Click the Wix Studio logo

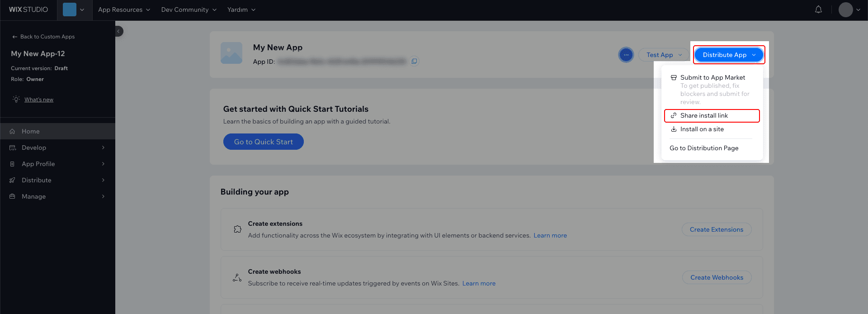(x=28, y=10)
